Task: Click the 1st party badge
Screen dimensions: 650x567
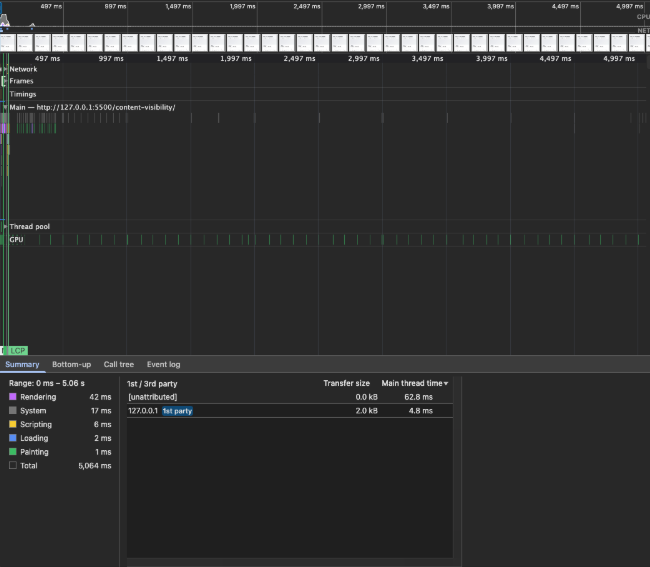Action: point(177,411)
